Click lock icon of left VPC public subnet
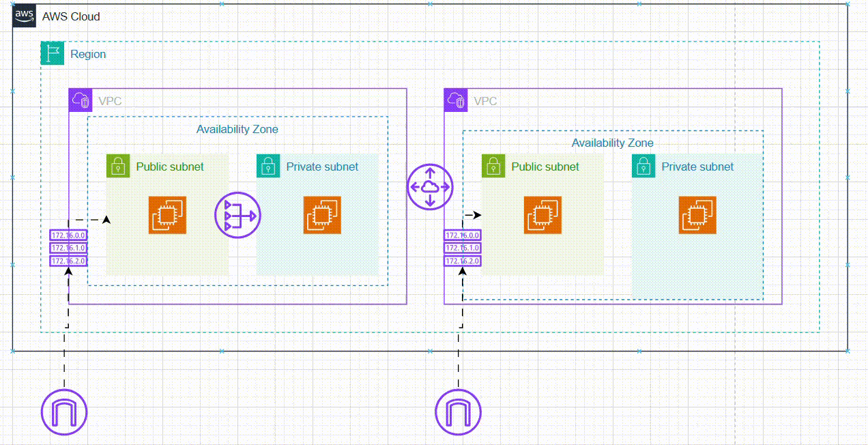Image resolution: width=868 pixels, height=445 pixels. coord(118,166)
